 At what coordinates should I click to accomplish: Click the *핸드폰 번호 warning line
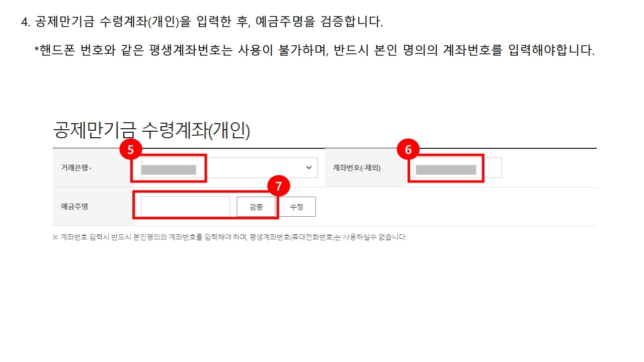coord(314,51)
